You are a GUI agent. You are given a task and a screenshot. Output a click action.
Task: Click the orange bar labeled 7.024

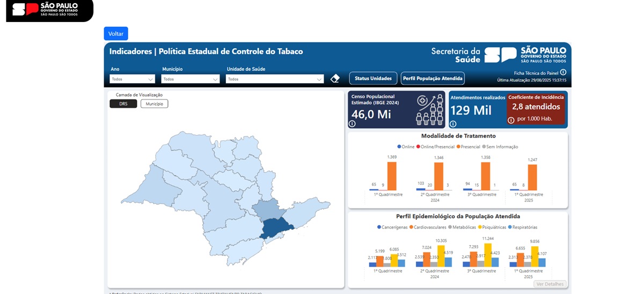(x=427, y=260)
